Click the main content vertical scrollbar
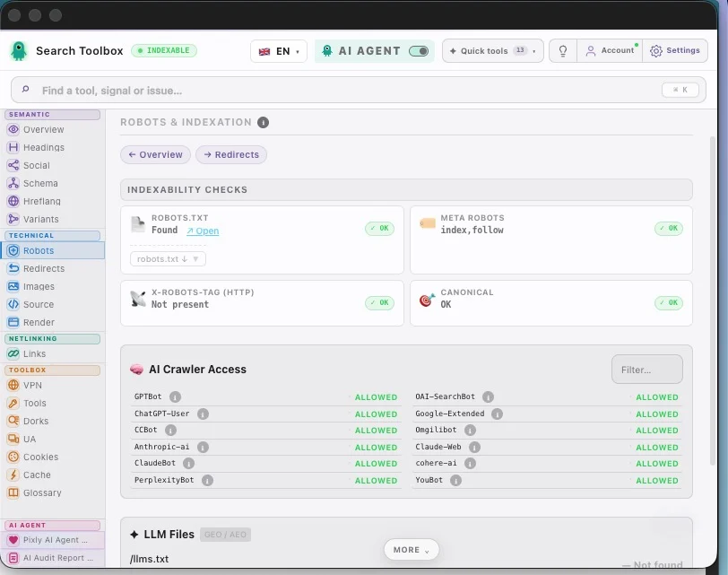 tap(713, 301)
